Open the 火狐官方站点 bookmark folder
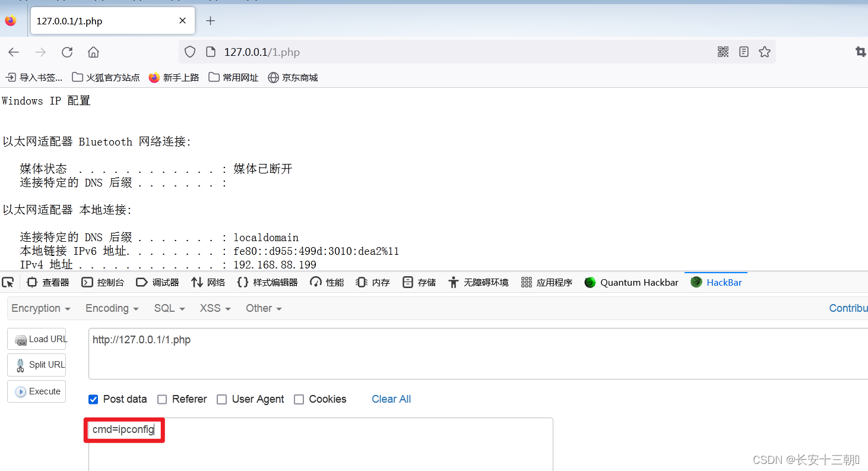Screen dimensions: 868x471 pyautogui.click(x=106, y=78)
